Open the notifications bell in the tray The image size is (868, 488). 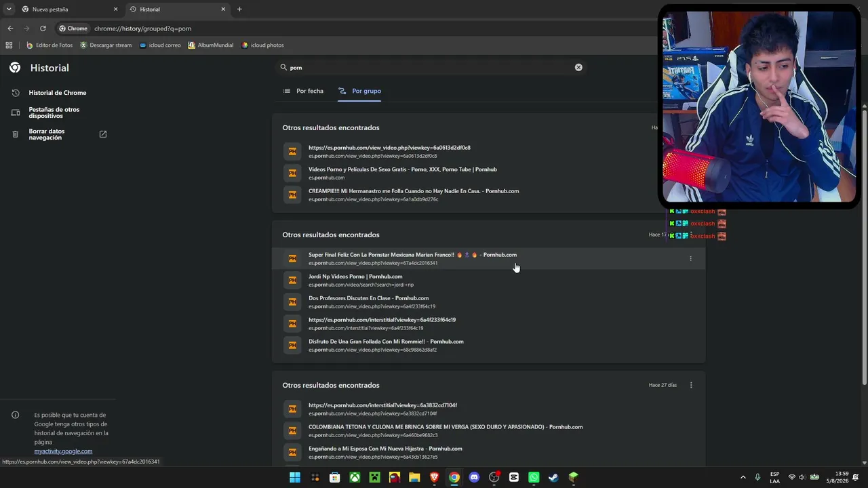click(x=856, y=477)
